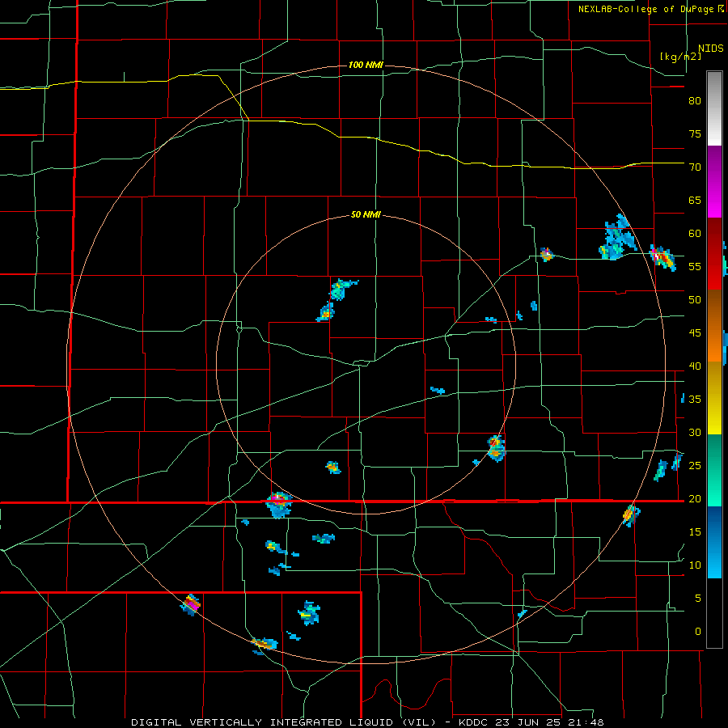Select the dark red segment of the color bar
The image size is (728, 728).
[x=714, y=253]
